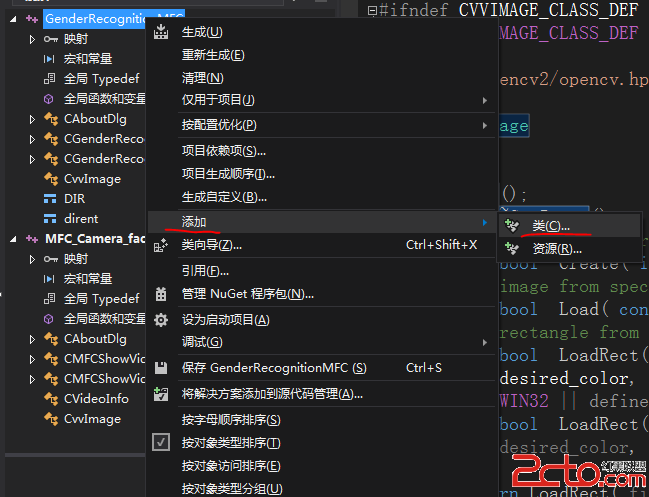Click the class icon of the first CvvImage
Screen dimensions: 649x497
click(51, 179)
